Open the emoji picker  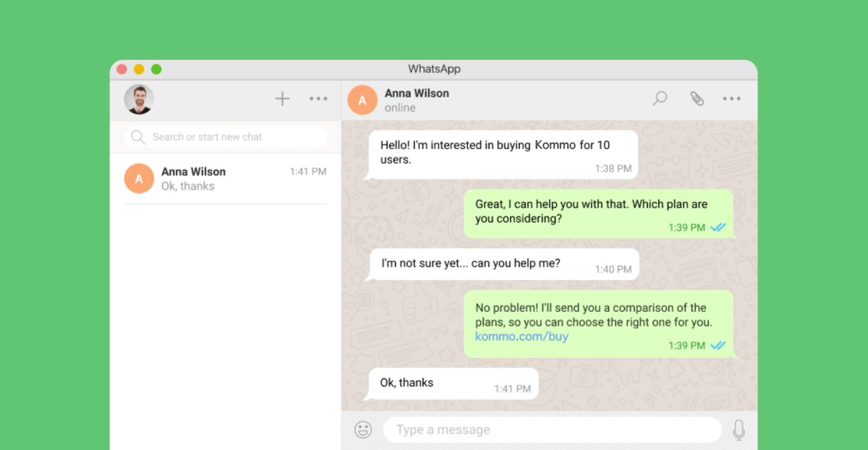363,430
